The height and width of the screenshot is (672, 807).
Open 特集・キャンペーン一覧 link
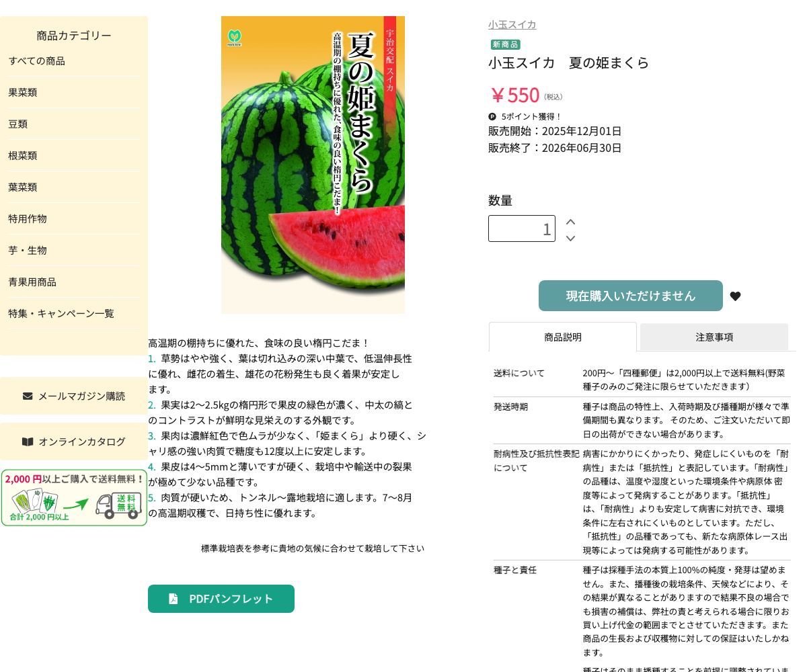tap(61, 314)
